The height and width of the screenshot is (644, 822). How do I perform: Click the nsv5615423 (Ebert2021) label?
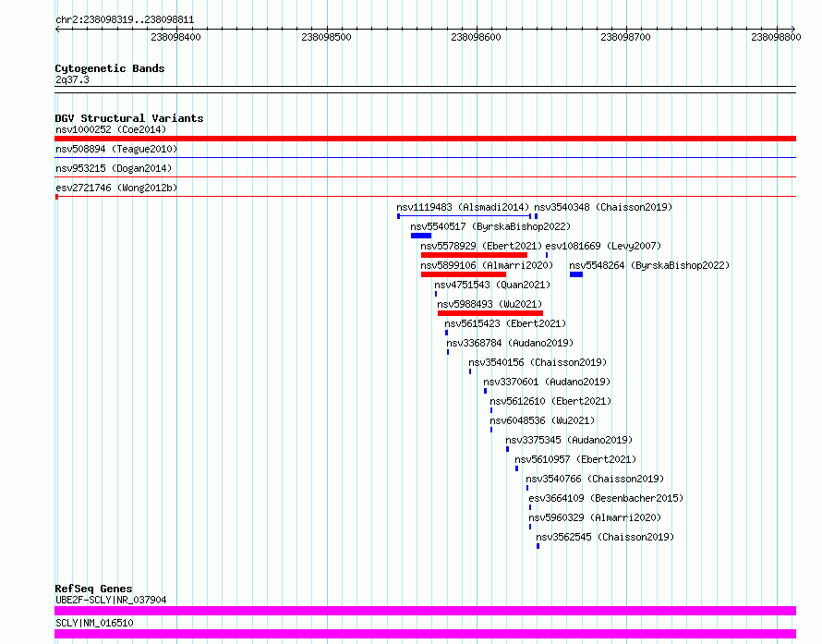(505, 323)
